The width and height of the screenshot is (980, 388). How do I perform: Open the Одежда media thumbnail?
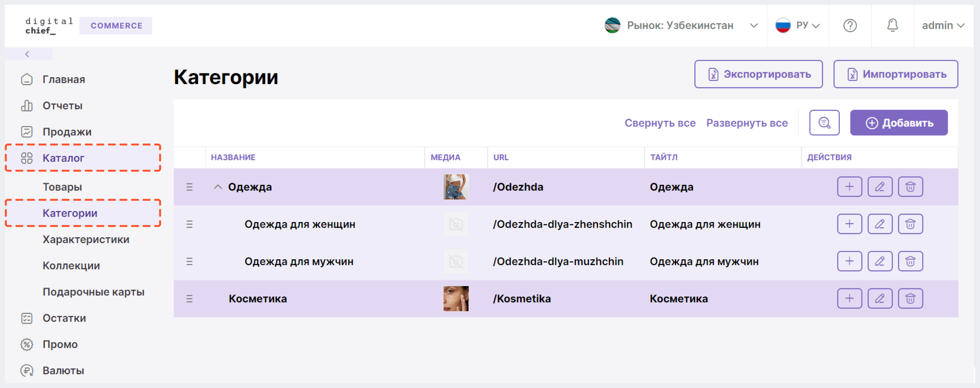pyautogui.click(x=456, y=187)
